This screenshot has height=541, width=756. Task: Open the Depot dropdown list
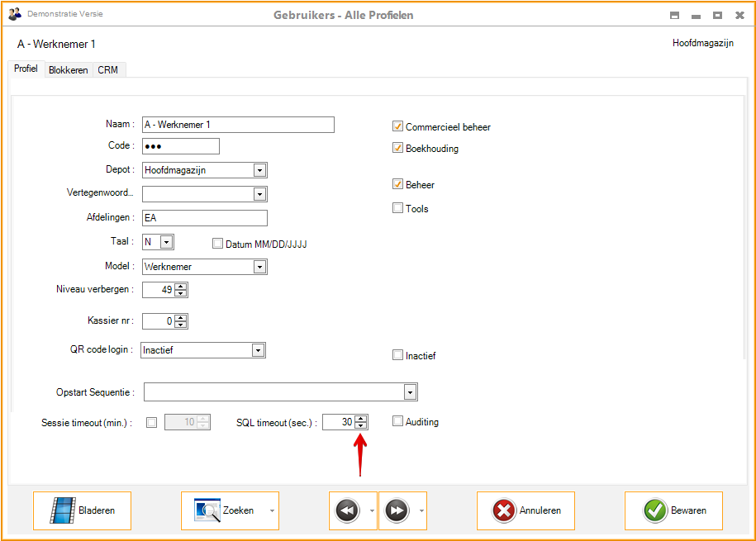tap(259, 170)
